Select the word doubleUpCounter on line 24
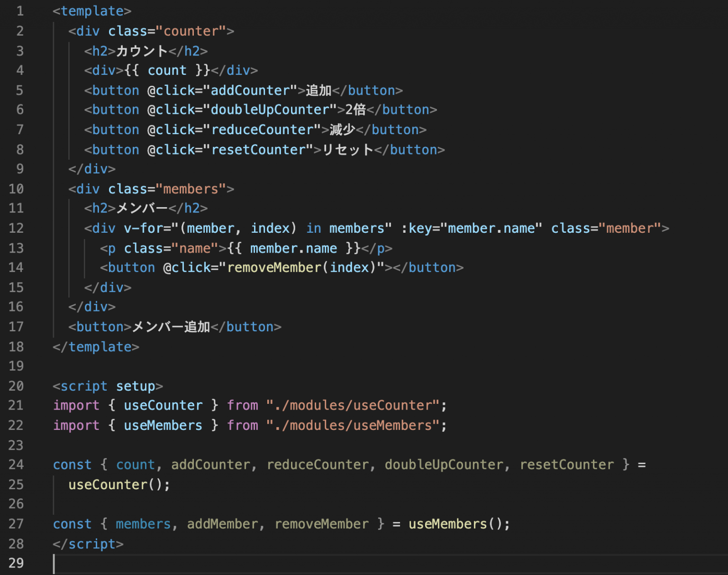 pos(444,465)
